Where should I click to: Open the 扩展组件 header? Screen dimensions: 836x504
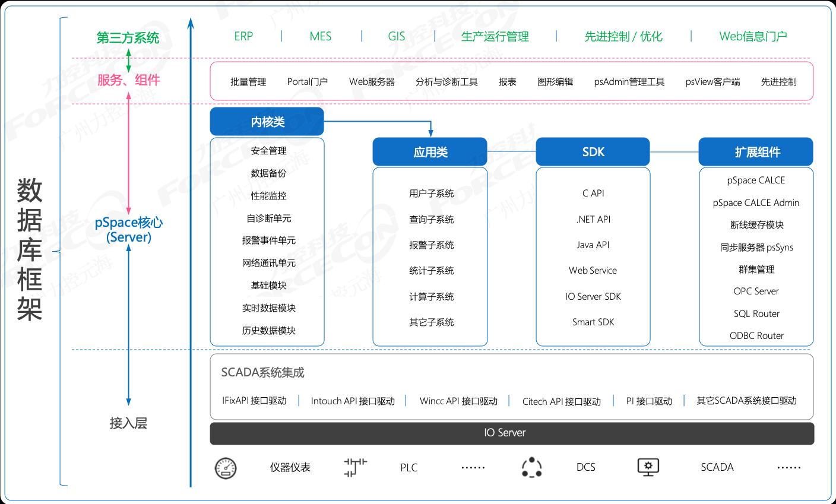pyautogui.click(x=756, y=152)
